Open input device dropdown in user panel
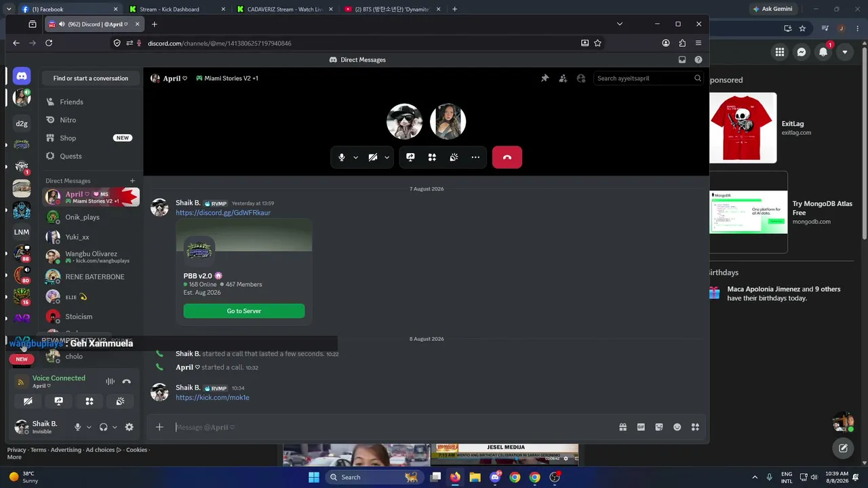The image size is (868, 488). click(89, 427)
